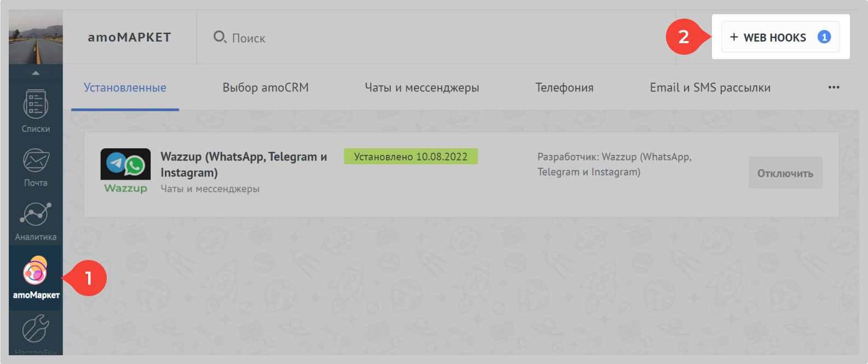
Task: Open the Email и SMS рассылки tab
Action: point(710,88)
